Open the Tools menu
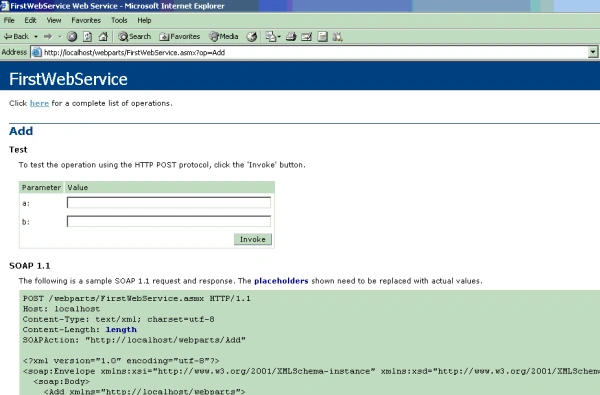The image size is (600, 395). tap(119, 20)
